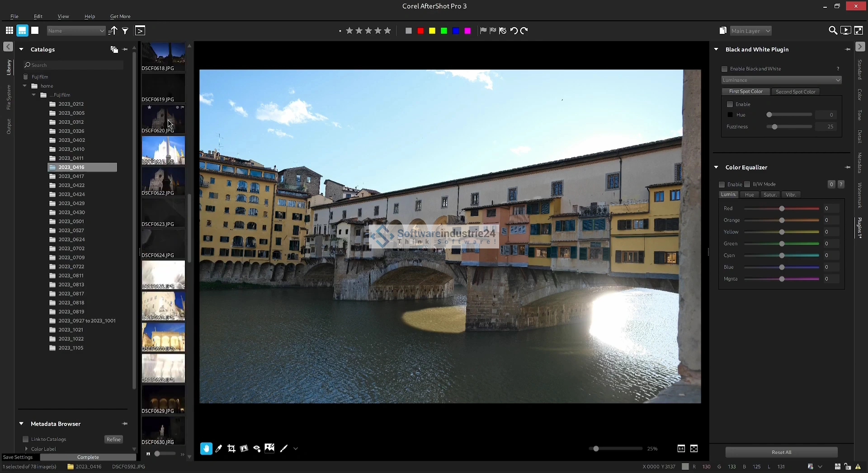Click the Reset All button
Image resolution: width=868 pixels, height=473 pixels.
point(781,452)
